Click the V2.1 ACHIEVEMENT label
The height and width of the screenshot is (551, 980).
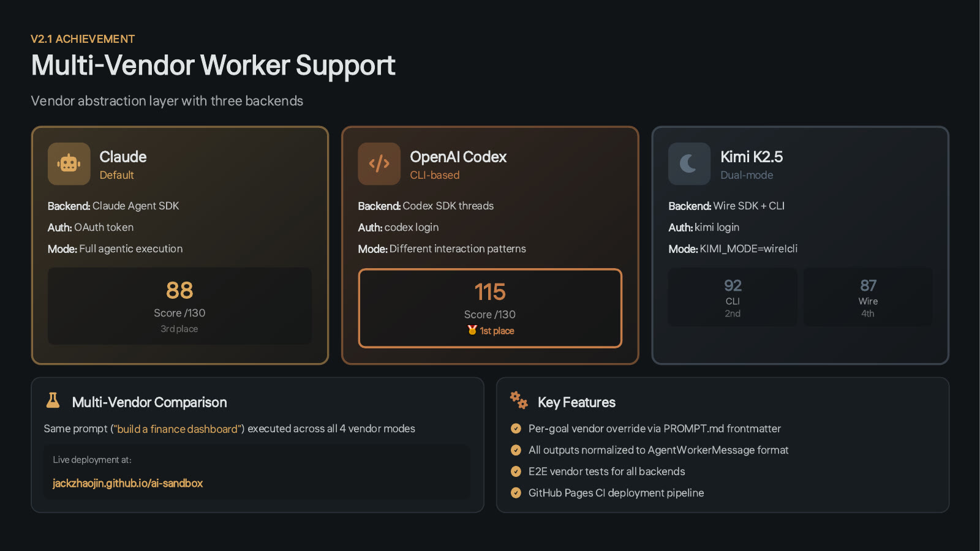point(83,39)
